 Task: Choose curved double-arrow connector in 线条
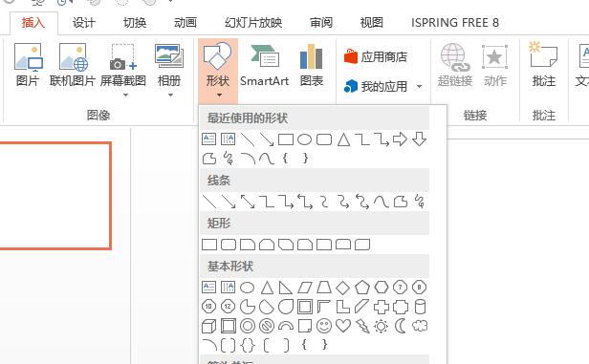pos(362,202)
